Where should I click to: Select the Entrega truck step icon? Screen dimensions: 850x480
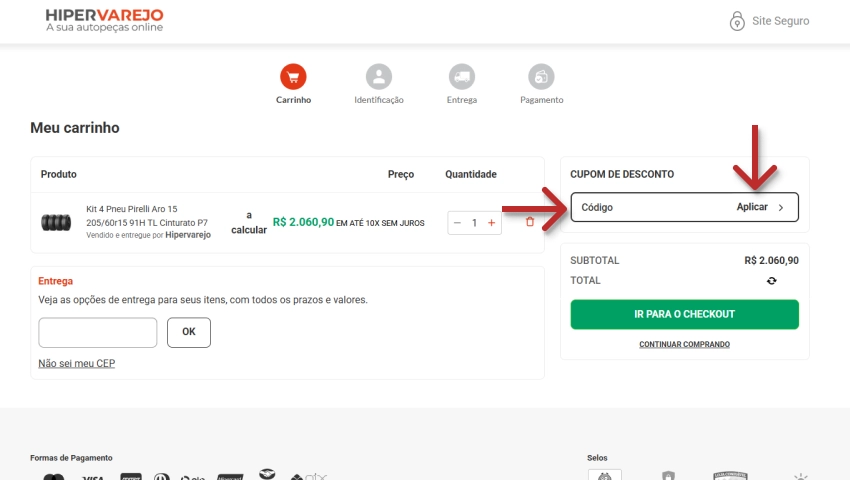462,76
